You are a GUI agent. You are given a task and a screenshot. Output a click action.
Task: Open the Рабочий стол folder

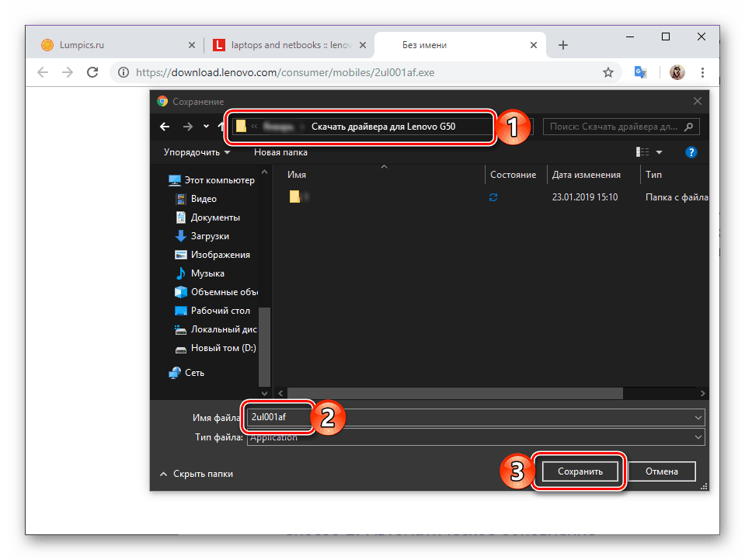[x=212, y=311]
